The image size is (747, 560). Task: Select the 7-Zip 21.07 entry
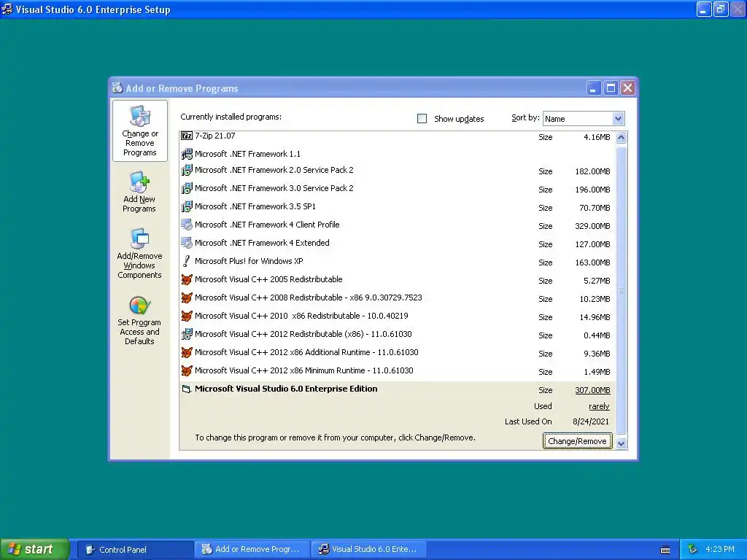(x=398, y=136)
